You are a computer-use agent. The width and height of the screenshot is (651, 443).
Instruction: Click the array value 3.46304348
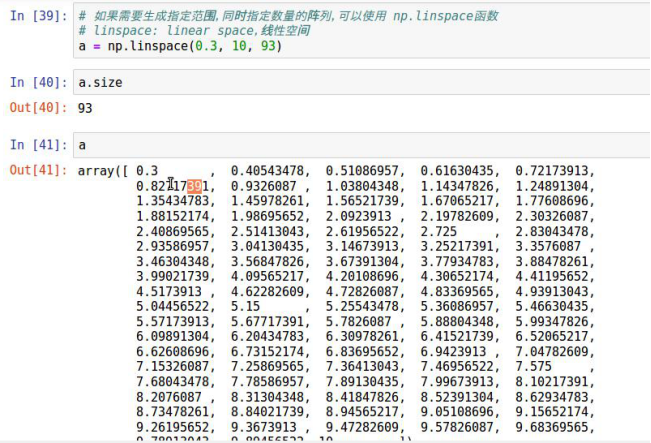pyautogui.click(x=173, y=262)
